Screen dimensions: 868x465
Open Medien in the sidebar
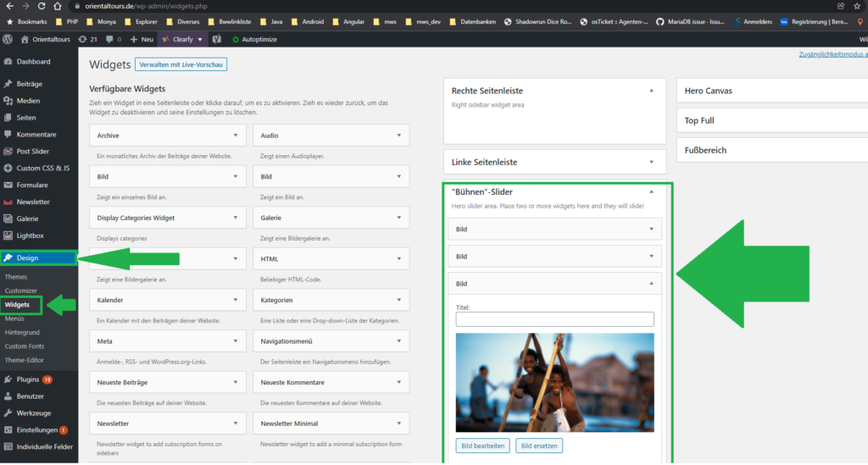[x=28, y=101]
